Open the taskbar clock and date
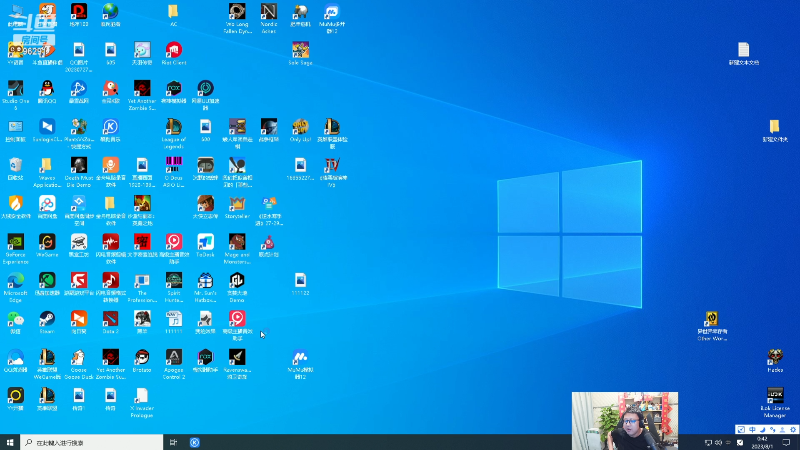 tap(762, 442)
